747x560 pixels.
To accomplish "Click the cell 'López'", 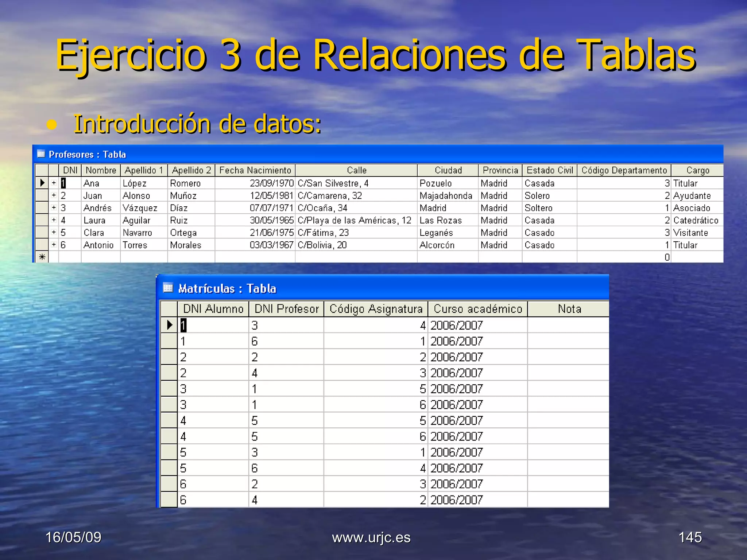I will (x=144, y=183).
